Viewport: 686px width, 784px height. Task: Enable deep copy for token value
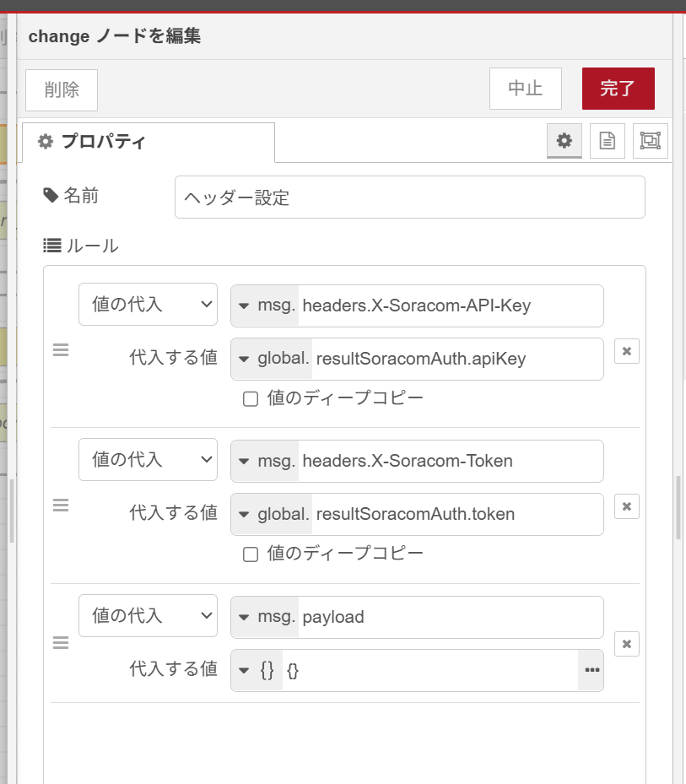click(x=251, y=554)
